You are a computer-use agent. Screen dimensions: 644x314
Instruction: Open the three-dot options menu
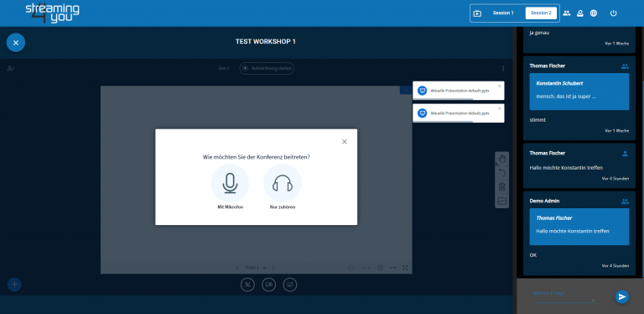pos(503,68)
